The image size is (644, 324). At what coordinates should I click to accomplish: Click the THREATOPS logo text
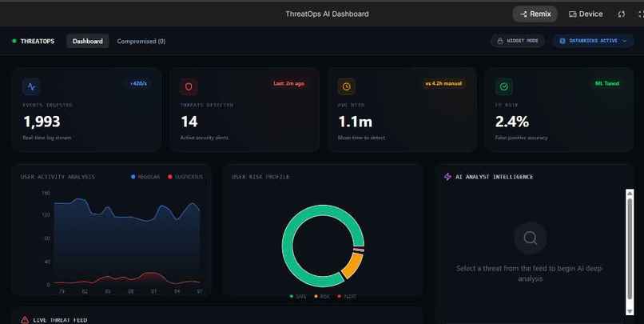click(38, 41)
